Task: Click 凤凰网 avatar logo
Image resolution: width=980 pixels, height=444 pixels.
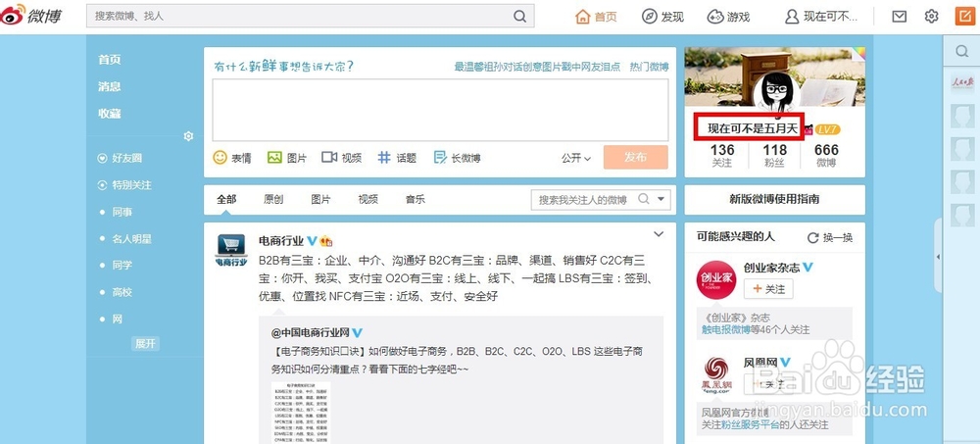Action: [715, 374]
